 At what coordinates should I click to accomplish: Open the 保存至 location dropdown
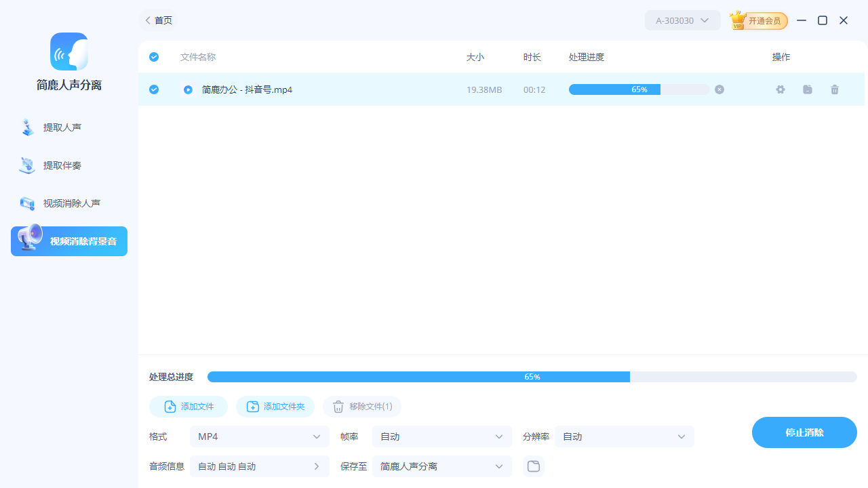tap(441, 466)
